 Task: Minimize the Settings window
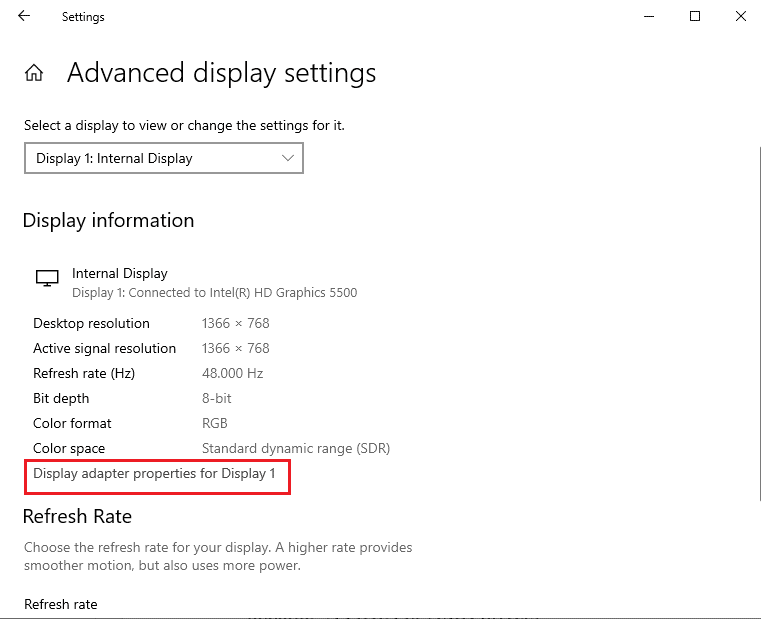click(x=649, y=16)
